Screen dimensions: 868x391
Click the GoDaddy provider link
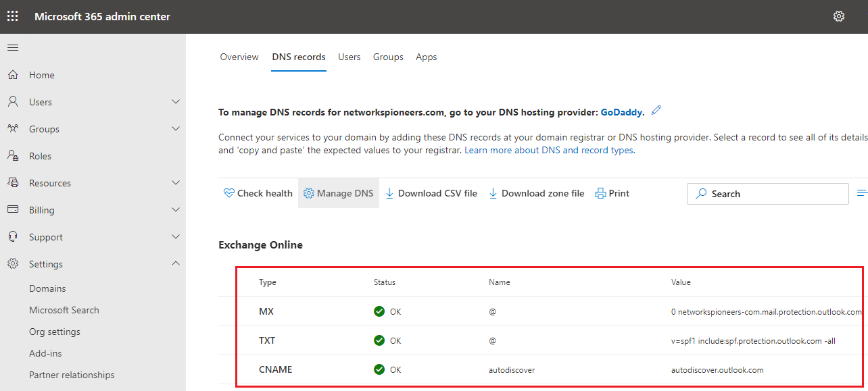621,111
